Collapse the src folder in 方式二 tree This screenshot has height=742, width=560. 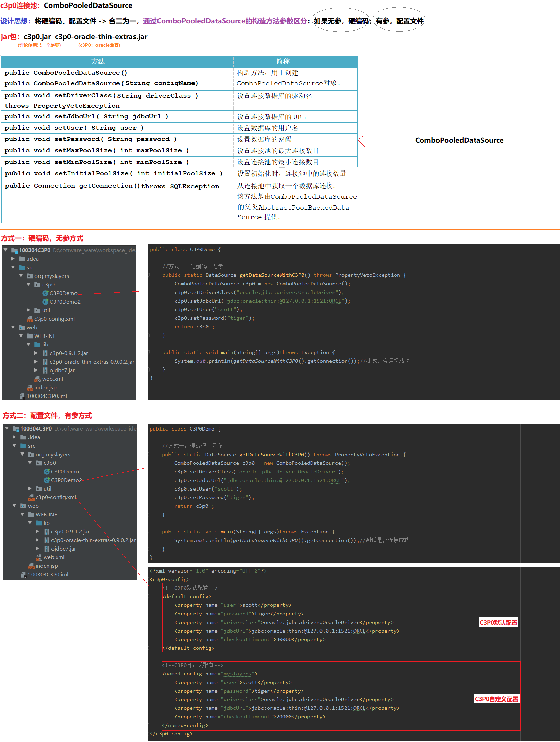point(14,446)
